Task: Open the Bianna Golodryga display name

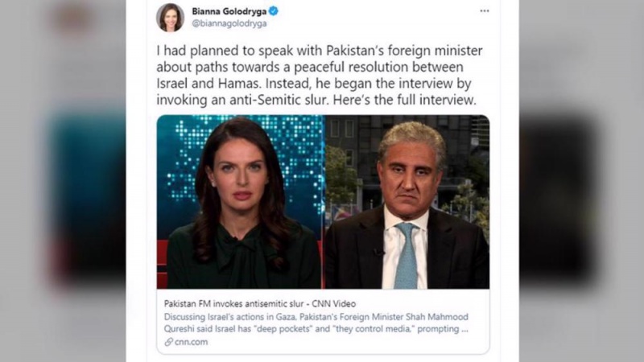Action: pos(229,11)
